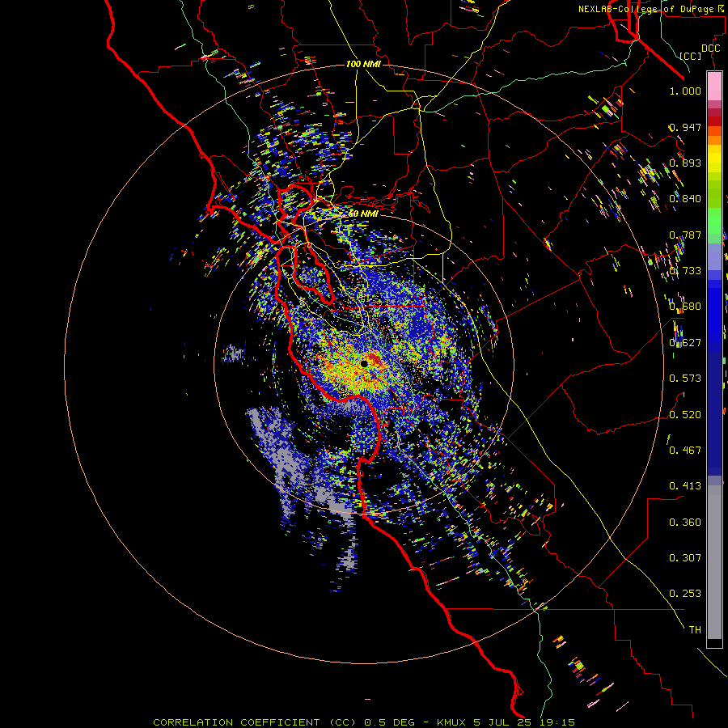This screenshot has height=728, width=728.
Task: Select the 0.893 scale value
Action: coord(685,163)
